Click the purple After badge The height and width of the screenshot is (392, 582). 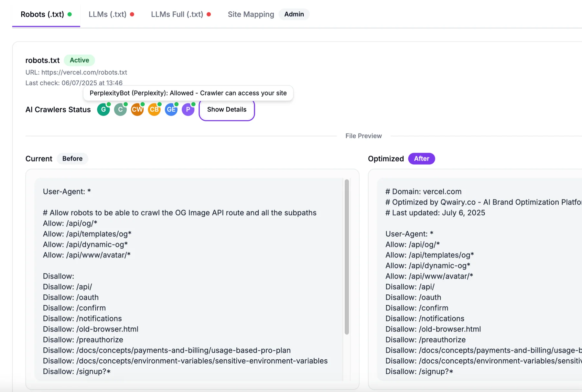tap(421, 158)
